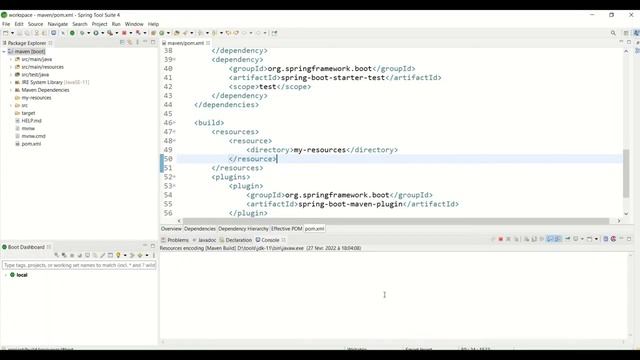Open the Display Selected Console dropdown

coord(582,239)
